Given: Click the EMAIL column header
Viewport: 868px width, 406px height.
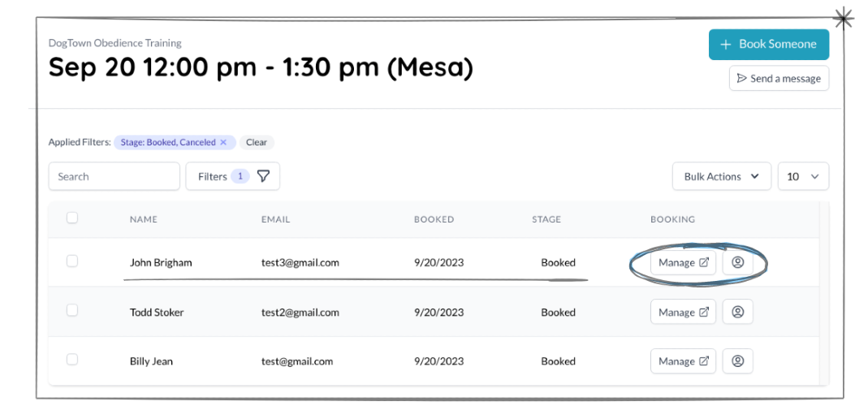Looking at the screenshot, I should [276, 219].
